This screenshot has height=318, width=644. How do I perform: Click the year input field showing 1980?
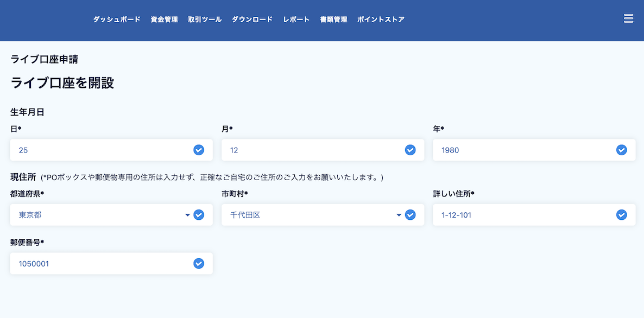coord(534,150)
